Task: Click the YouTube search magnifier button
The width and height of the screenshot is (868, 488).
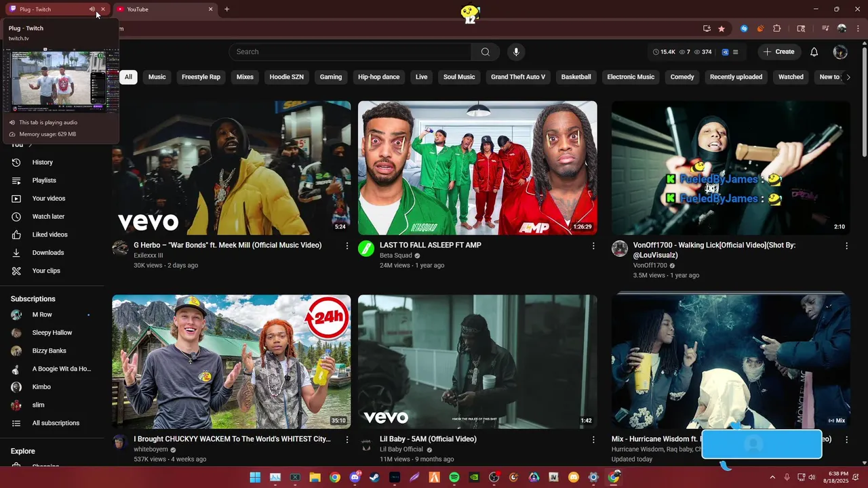Action: [x=486, y=52]
